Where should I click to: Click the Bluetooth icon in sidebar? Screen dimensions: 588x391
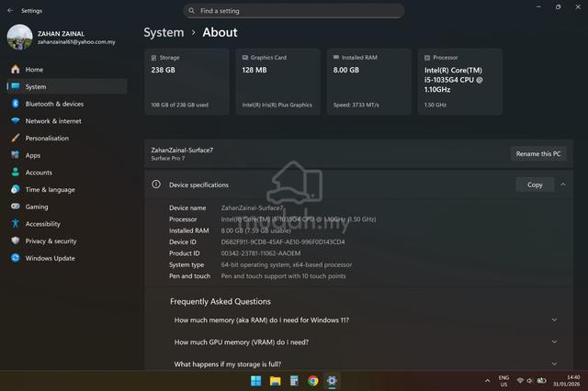pyautogui.click(x=16, y=104)
